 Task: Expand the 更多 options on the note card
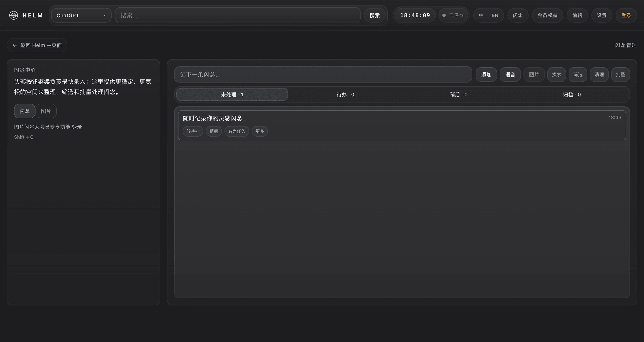coord(260,131)
